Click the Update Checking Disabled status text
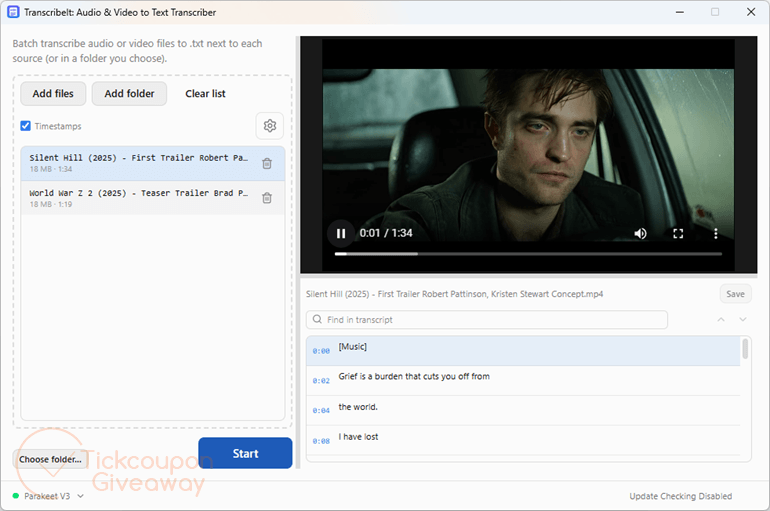The height and width of the screenshot is (511, 770). point(681,496)
